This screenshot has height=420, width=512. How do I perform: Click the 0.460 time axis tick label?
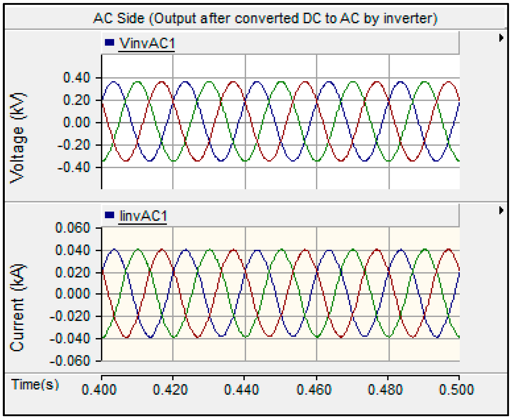tap(314, 390)
